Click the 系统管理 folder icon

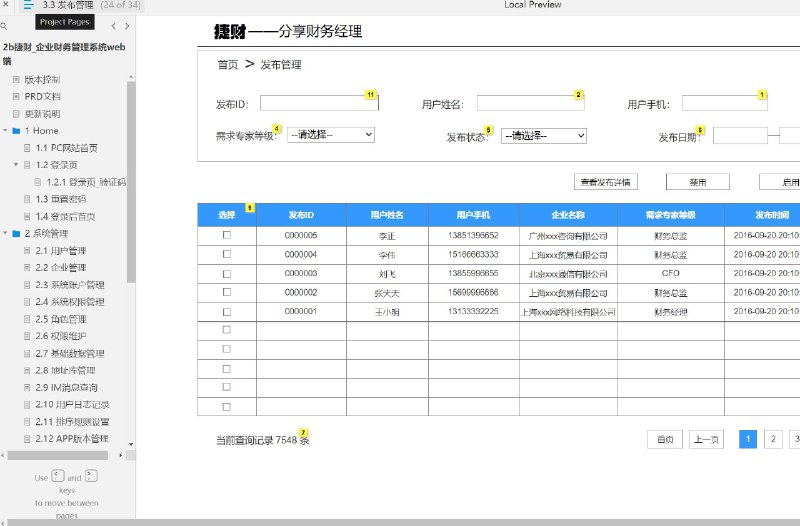tap(16, 233)
